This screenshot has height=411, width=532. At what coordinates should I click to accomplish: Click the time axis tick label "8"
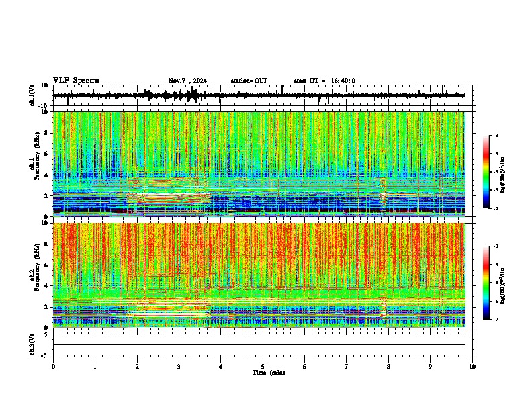pyautogui.click(x=388, y=367)
